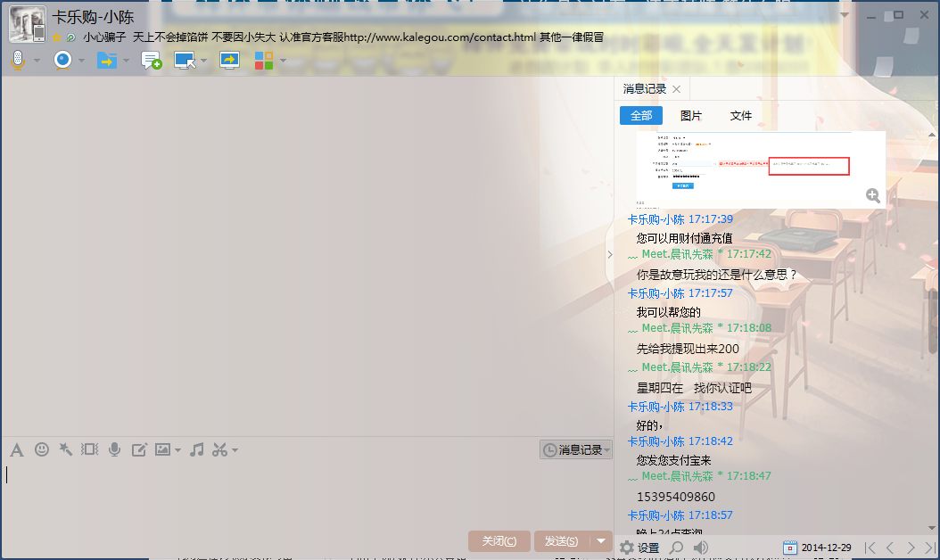Switch to the 图片 tab

[x=691, y=116]
